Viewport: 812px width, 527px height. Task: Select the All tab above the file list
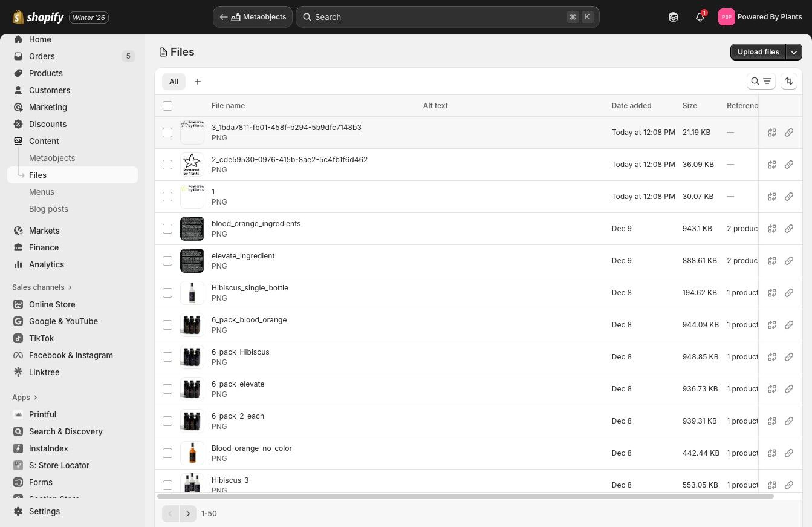(174, 81)
